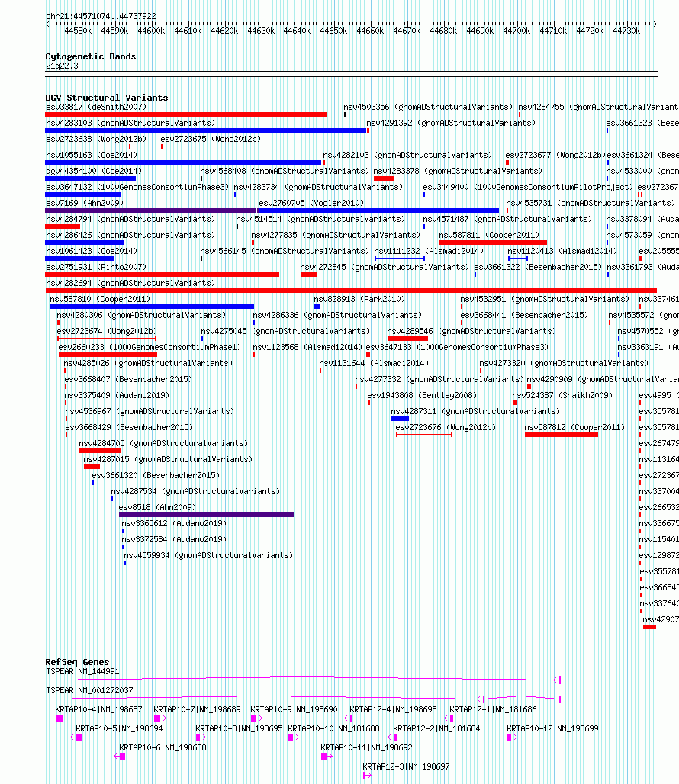Select the chr21:44571074..44737922 coordinates text
Screen dimensions: 679x784
(101, 16)
